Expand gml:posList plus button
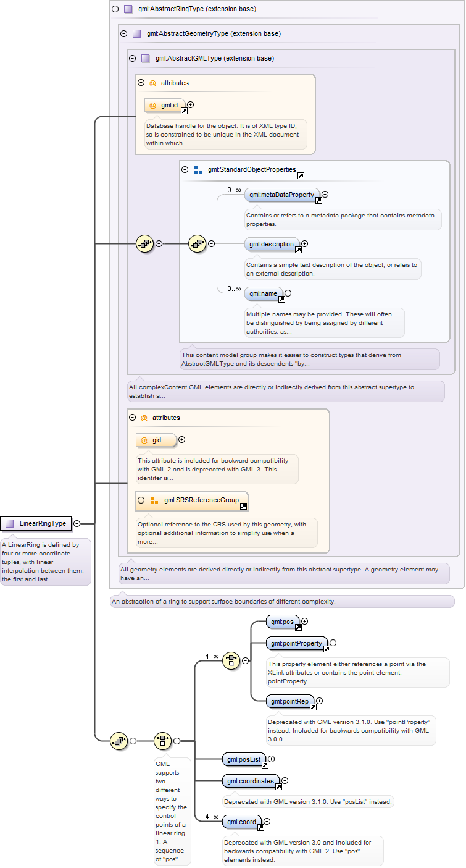The width and height of the screenshot is (466, 868). click(x=271, y=759)
